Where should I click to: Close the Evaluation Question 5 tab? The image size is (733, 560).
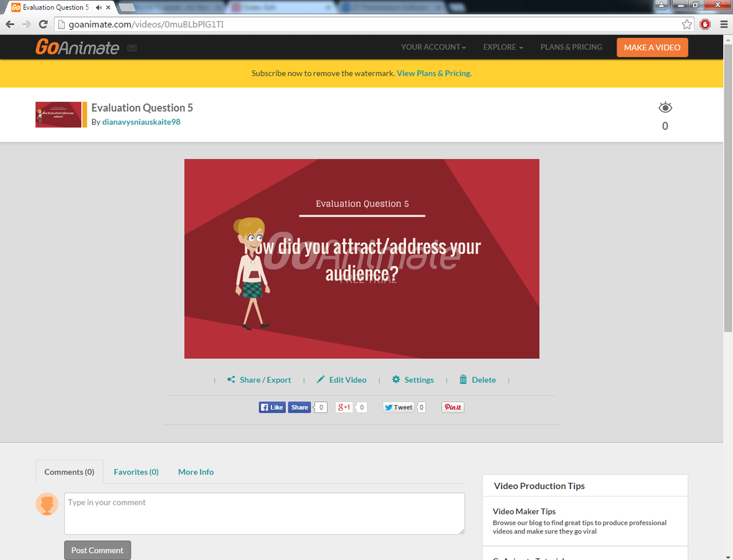pos(108,7)
